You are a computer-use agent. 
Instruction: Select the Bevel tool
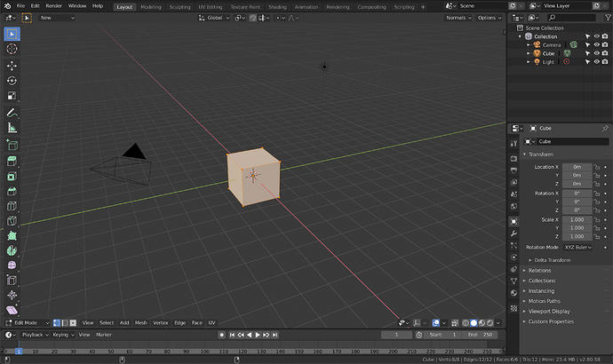(x=12, y=191)
